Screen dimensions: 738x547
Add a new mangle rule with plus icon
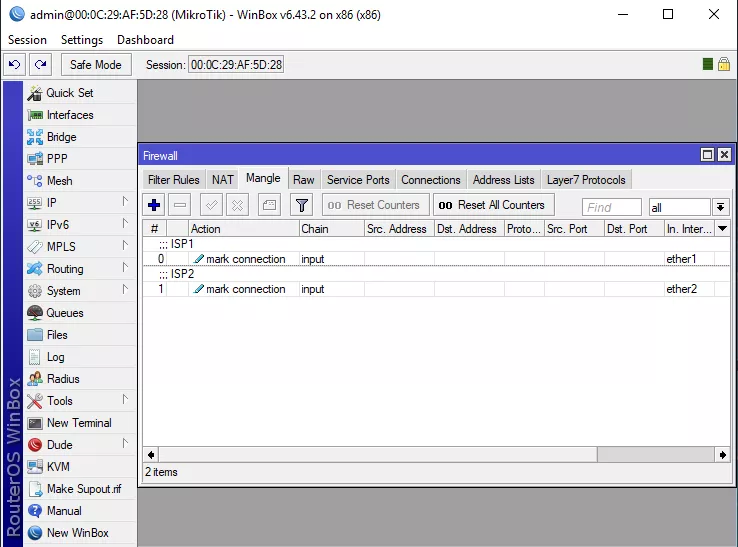point(154,205)
